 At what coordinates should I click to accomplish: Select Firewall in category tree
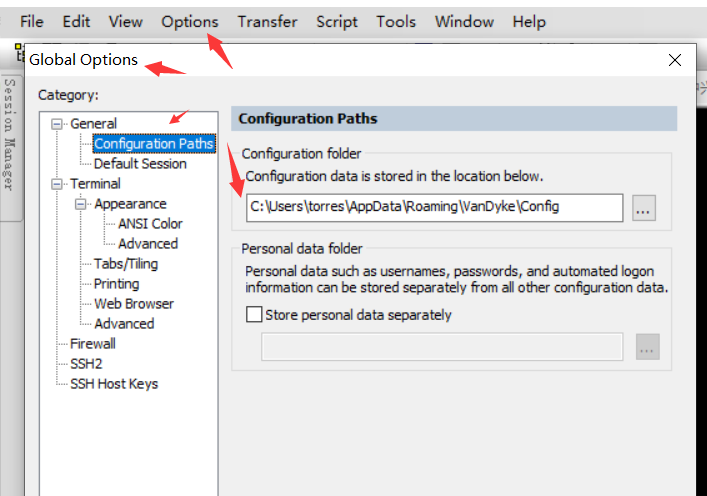(93, 344)
